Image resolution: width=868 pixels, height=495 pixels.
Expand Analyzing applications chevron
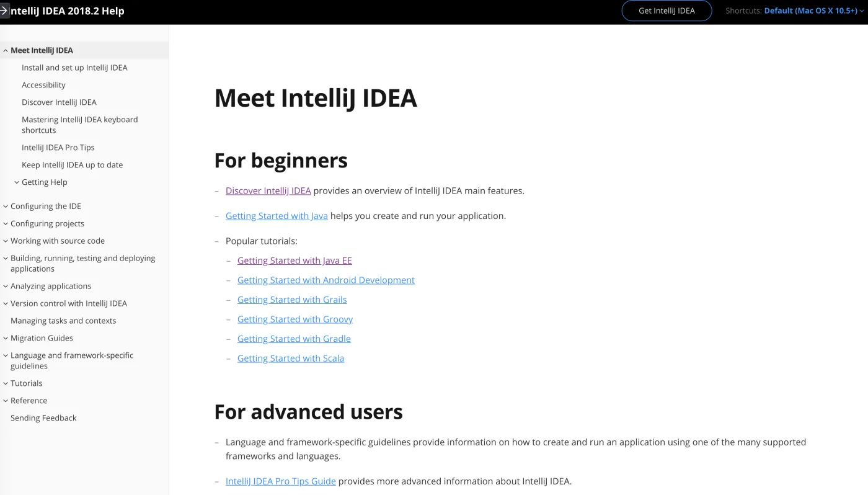coord(6,287)
